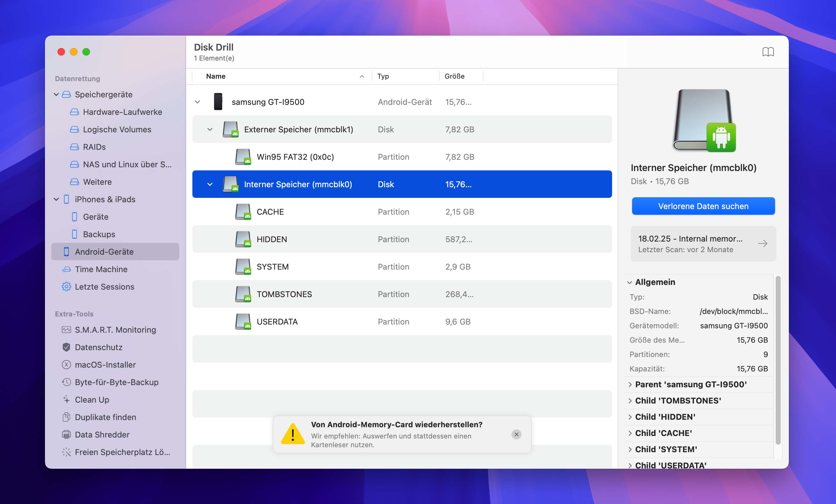Click the Weitere drive icon
The width and height of the screenshot is (836, 504).
tap(74, 182)
